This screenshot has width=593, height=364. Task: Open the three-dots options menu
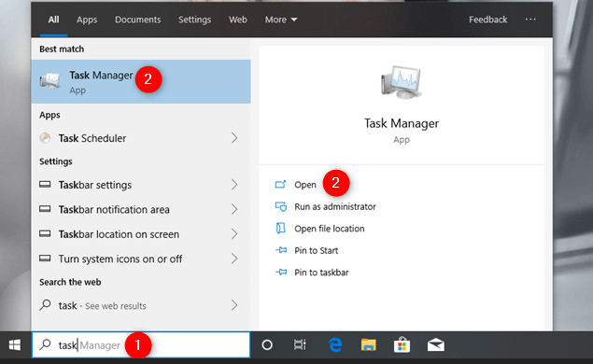530,20
